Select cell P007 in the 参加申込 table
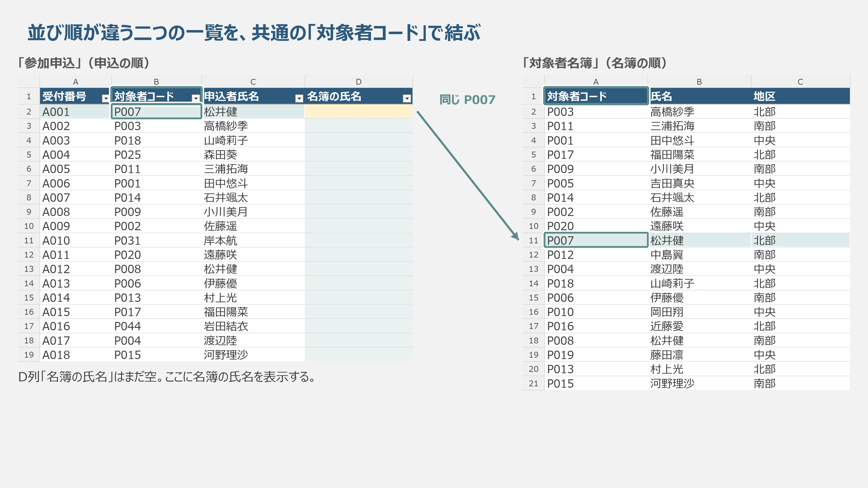This screenshot has width=868, height=488. 156,112
